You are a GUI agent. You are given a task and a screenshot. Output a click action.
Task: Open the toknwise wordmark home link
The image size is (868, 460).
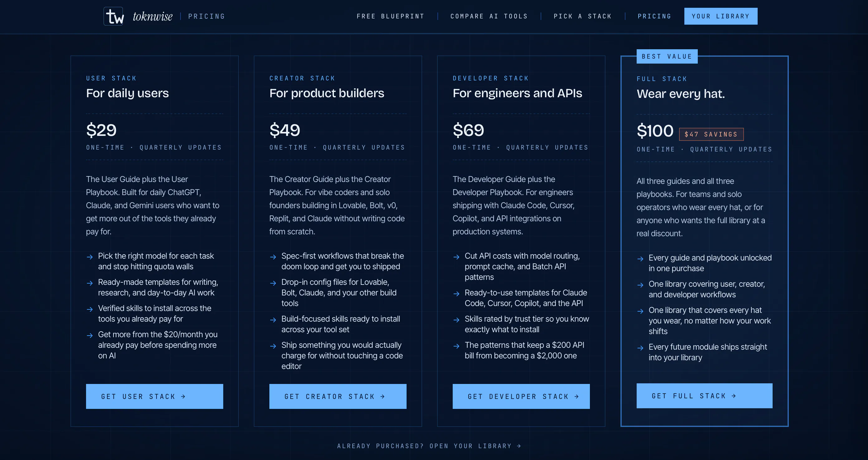153,16
